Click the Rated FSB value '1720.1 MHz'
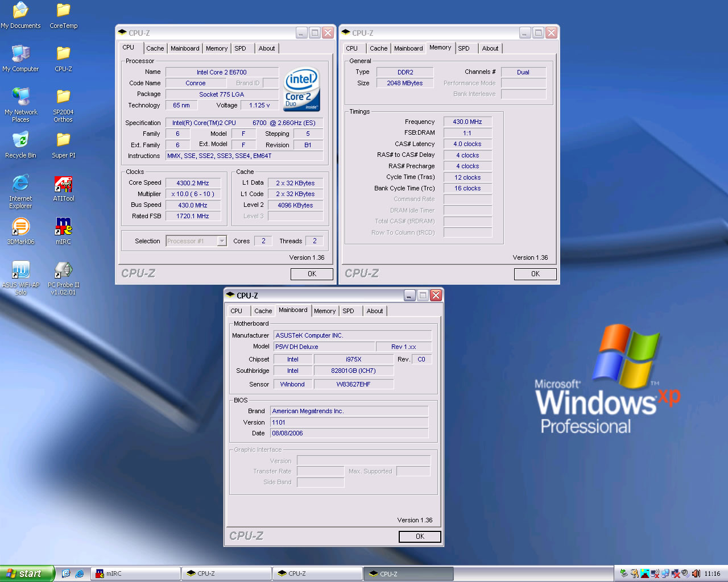Viewport: 728px width, 582px height. [193, 216]
